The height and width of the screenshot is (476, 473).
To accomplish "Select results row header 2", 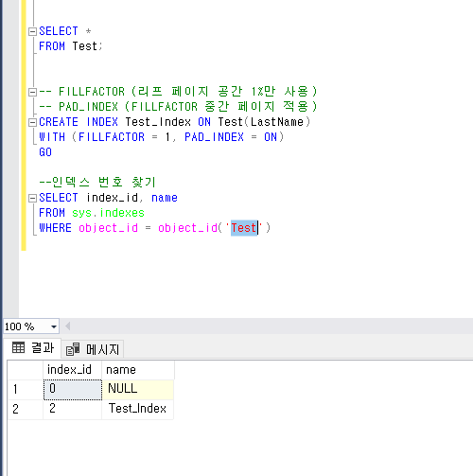I will coord(26,410).
